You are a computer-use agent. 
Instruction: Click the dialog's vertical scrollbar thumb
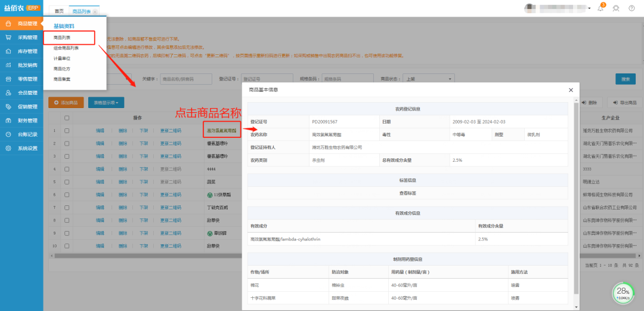[x=576, y=198]
